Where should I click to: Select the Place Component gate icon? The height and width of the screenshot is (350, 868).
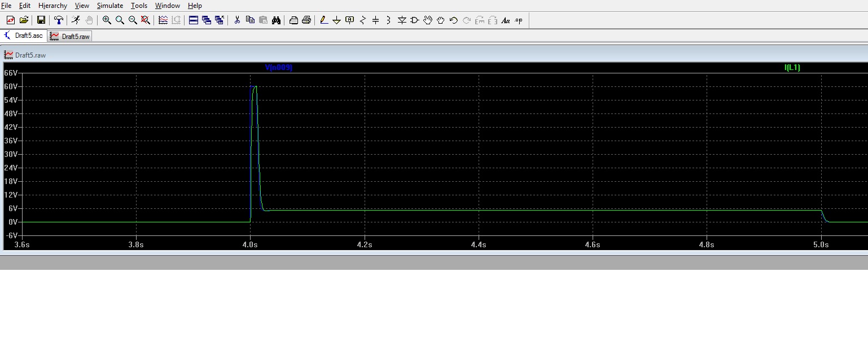tap(415, 20)
